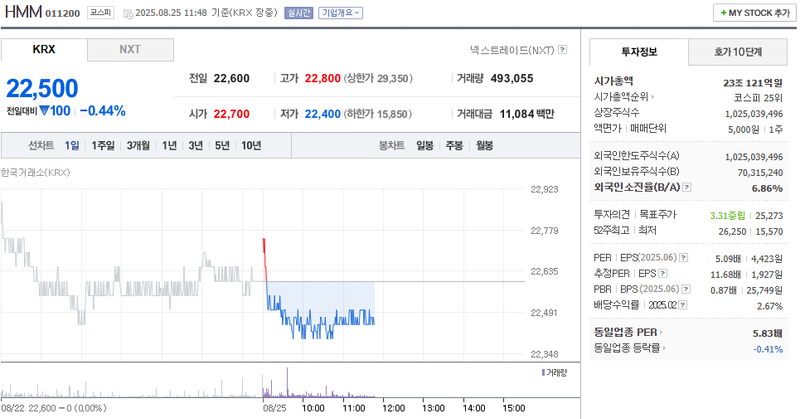Open the 호가10단계 tab
Image resolution: width=800 pixels, height=419 pixels.
click(x=738, y=52)
